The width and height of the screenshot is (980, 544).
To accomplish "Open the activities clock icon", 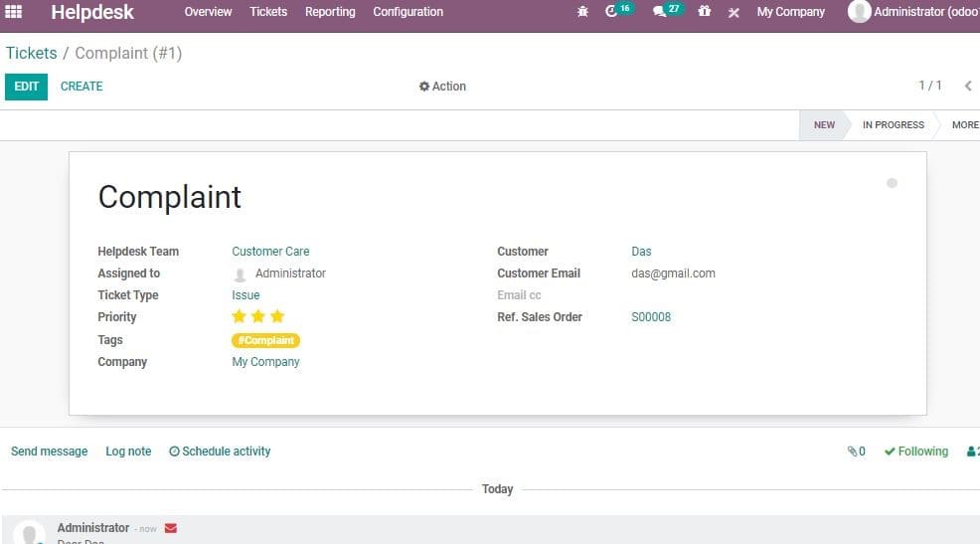I will point(612,12).
